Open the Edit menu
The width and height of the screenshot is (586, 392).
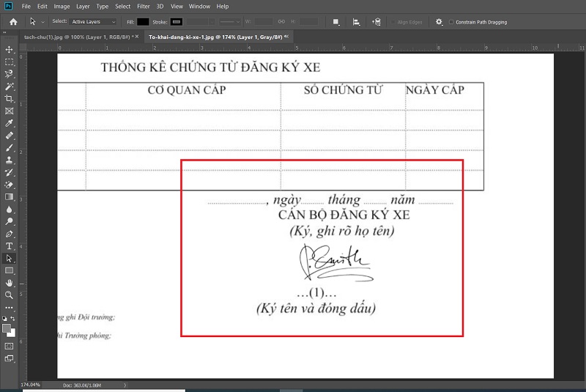click(42, 7)
